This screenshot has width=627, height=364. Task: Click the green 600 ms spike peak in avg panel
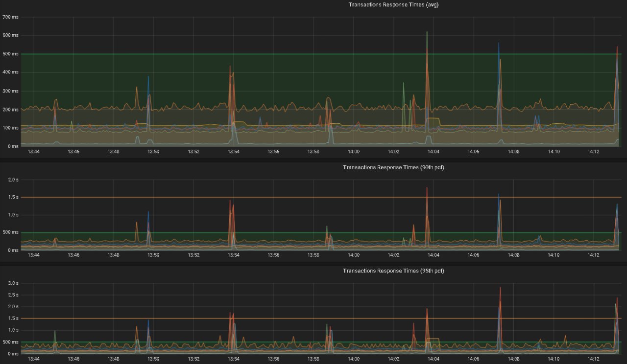point(427,32)
